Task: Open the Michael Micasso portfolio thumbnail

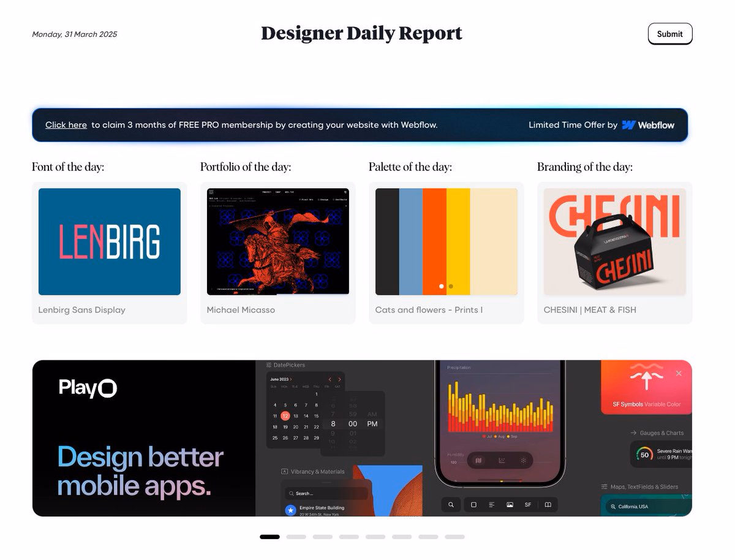Action: [x=278, y=241]
